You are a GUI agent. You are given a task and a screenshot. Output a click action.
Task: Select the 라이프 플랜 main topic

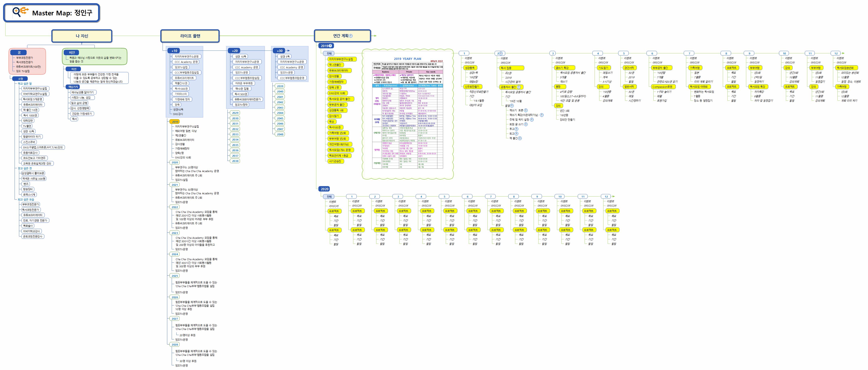click(190, 36)
